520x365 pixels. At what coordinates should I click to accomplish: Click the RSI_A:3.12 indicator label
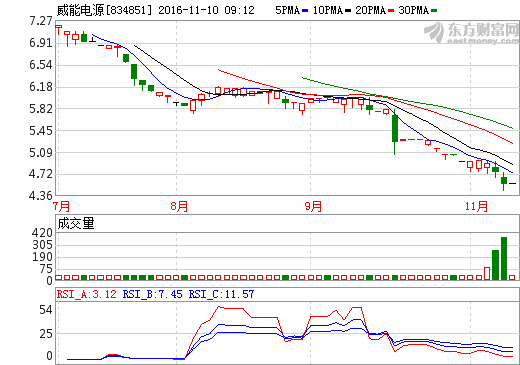pyautogui.click(x=87, y=294)
